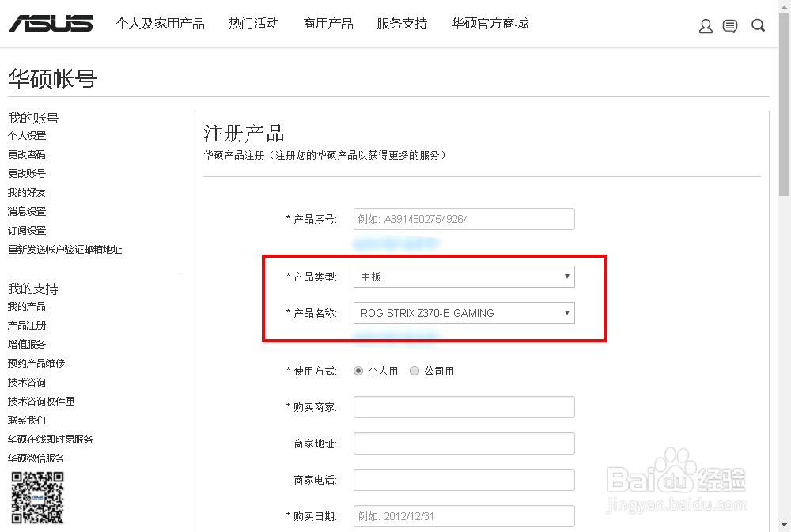Click the user account icon
This screenshot has width=791, height=532.
coord(705,25)
